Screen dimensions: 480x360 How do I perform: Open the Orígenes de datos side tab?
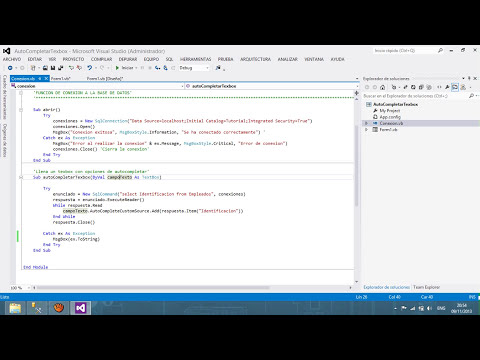[x=5, y=140]
